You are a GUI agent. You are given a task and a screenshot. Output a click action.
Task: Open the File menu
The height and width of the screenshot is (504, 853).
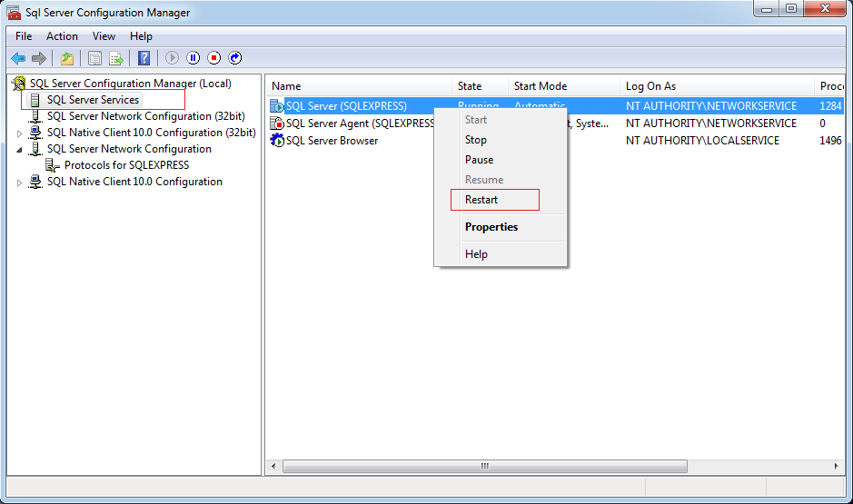(24, 36)
